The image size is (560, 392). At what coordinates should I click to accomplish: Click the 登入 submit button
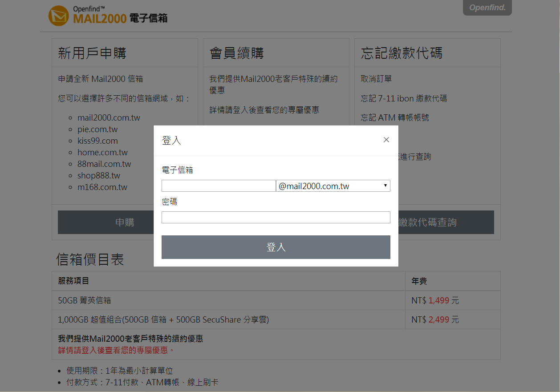276,247
